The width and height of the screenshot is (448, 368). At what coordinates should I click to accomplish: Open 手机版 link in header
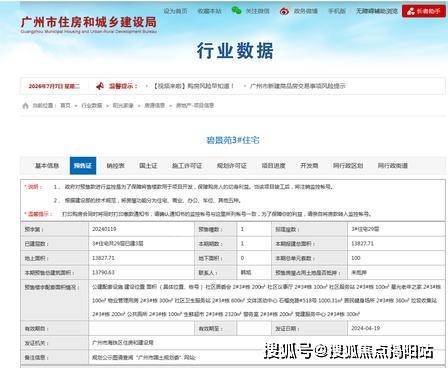(x=337, y=11)
